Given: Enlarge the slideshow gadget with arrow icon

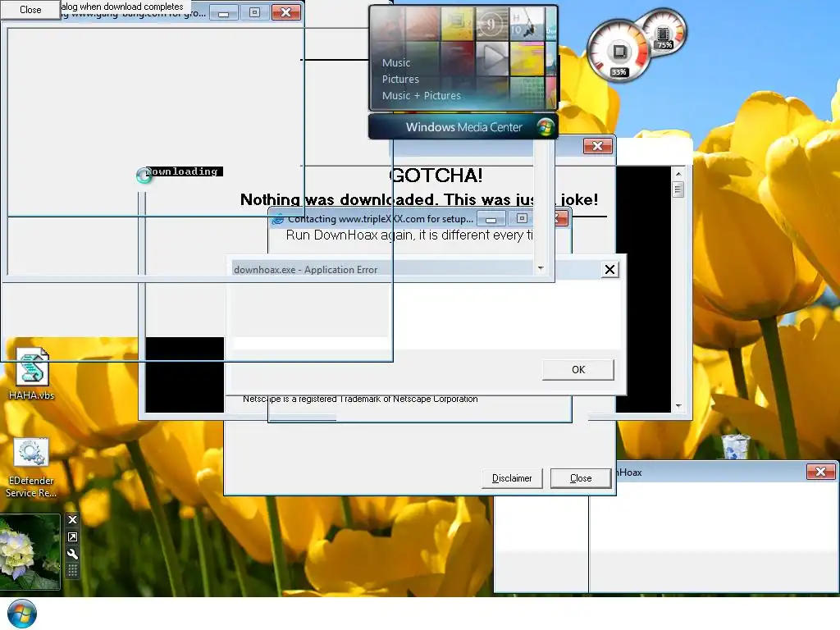Looking at the screenshot, I should coord(72,536).
